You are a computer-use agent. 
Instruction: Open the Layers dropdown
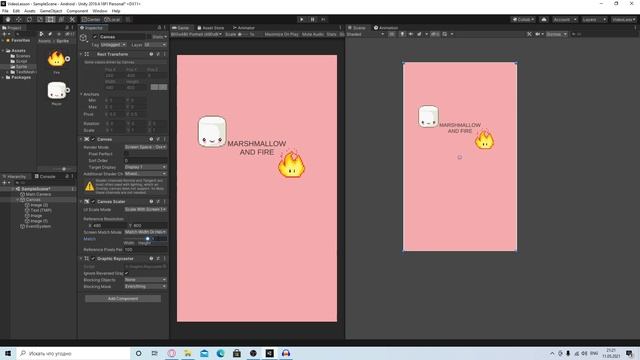click(593, 20)
